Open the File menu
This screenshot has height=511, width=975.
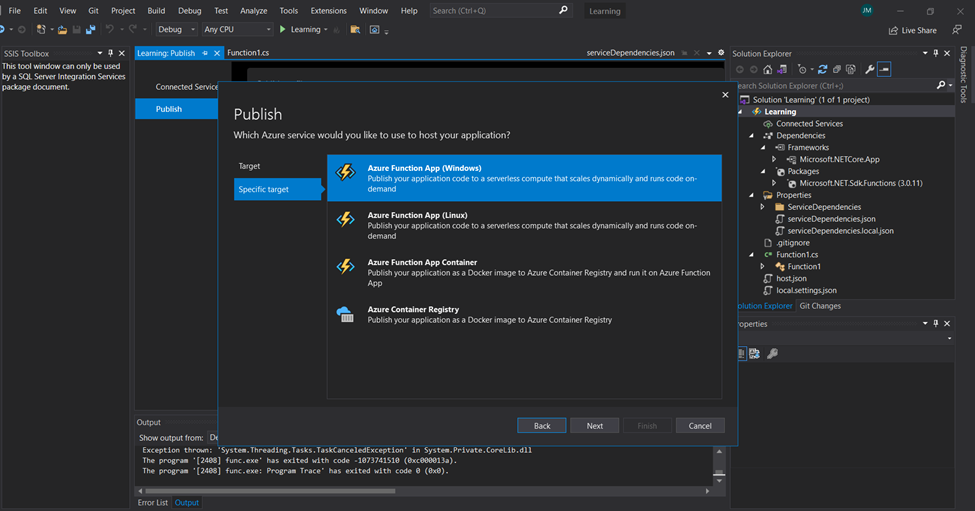14,11
